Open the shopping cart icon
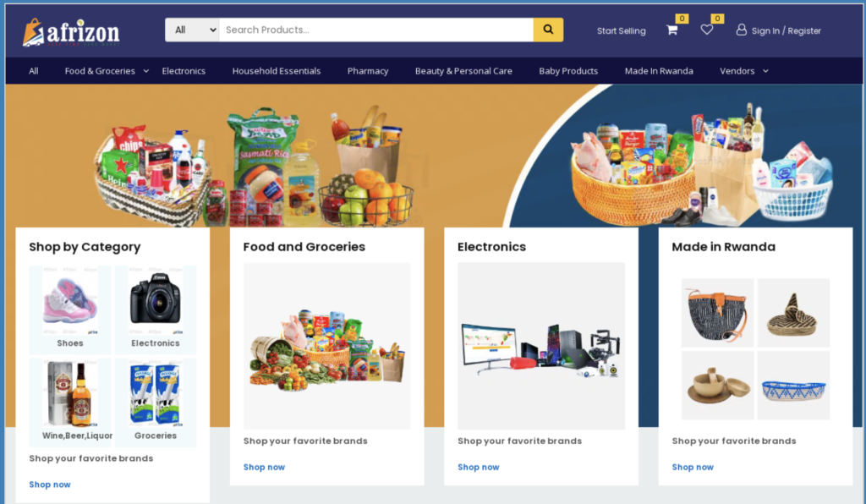The height and width of the screenshot is (504, 866). (671, 30)
